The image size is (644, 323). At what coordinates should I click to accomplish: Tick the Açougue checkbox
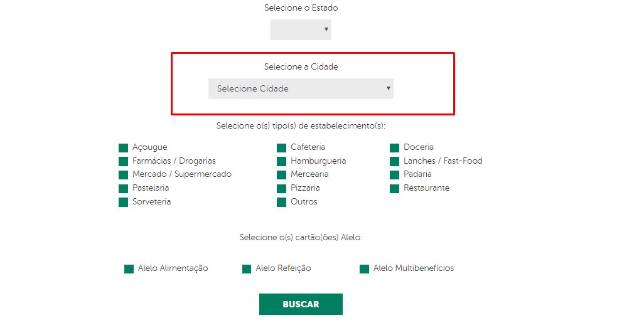(x=123, y=148)
